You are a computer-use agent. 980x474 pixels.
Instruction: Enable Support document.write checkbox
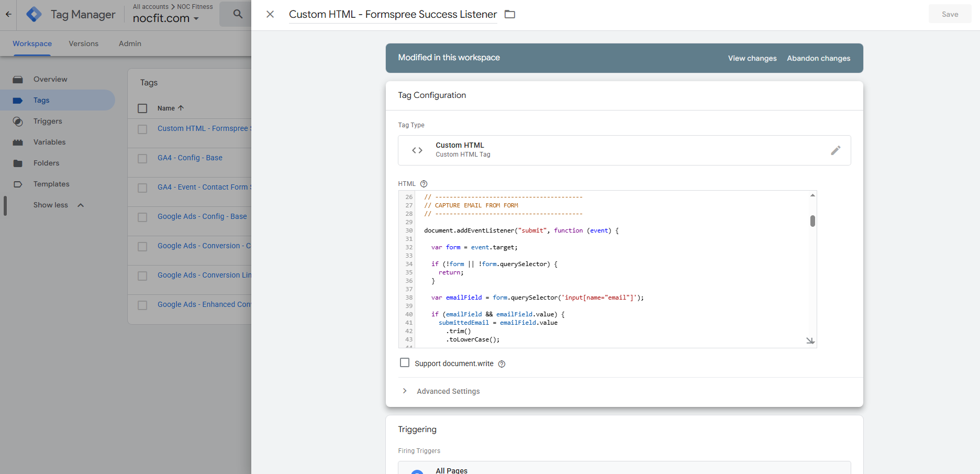click(405, 362)
